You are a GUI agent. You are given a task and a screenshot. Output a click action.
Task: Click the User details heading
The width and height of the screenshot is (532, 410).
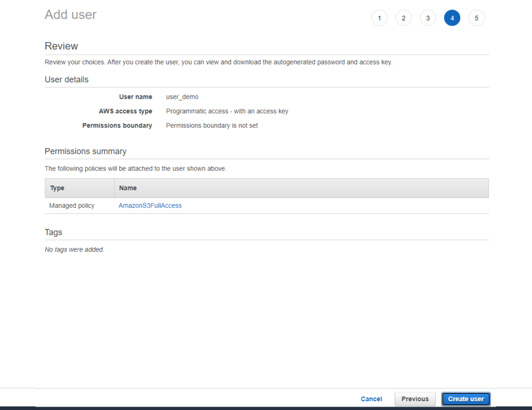click(66, 80)
